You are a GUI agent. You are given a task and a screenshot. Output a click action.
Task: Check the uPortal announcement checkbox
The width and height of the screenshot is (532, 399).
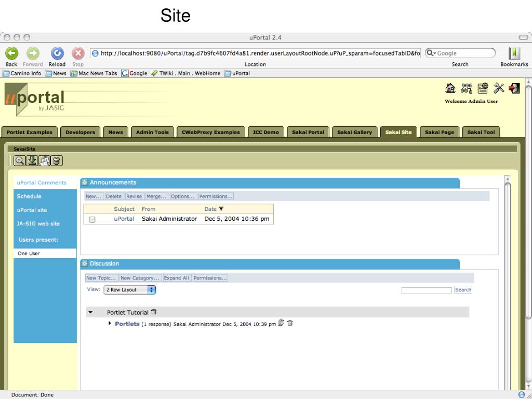92,220
